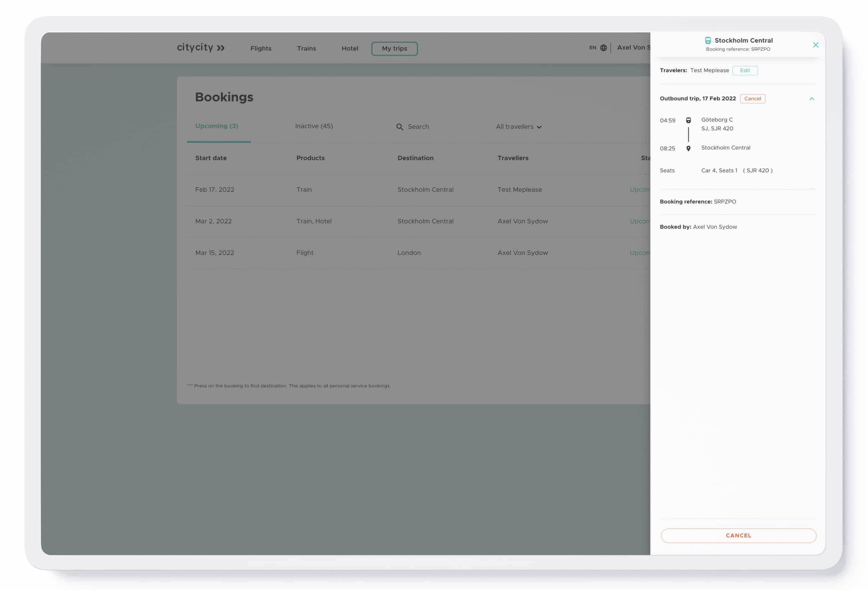Screen dimensions: 868x590
Task: Click the train departure icon next to Göteborg C
Action: point(688,120)
